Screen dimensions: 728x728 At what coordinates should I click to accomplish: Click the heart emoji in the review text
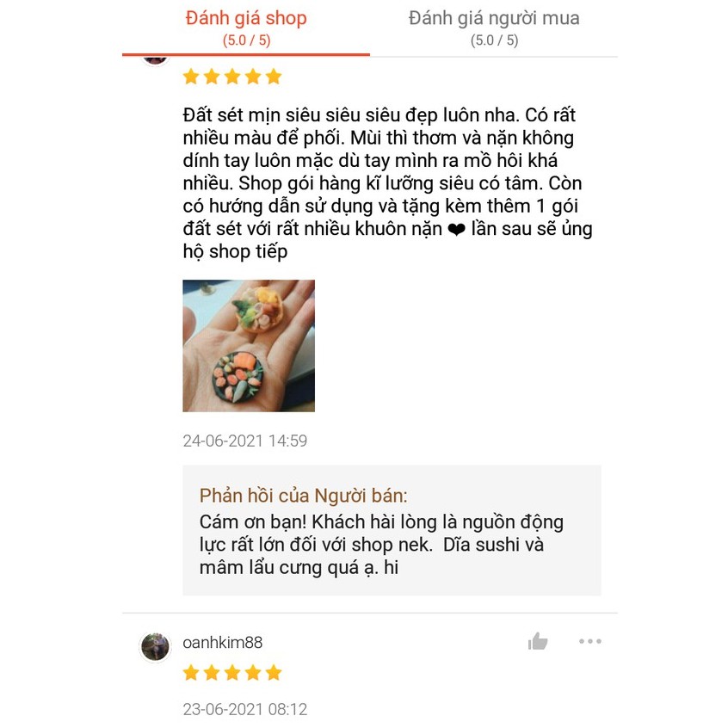456,230
